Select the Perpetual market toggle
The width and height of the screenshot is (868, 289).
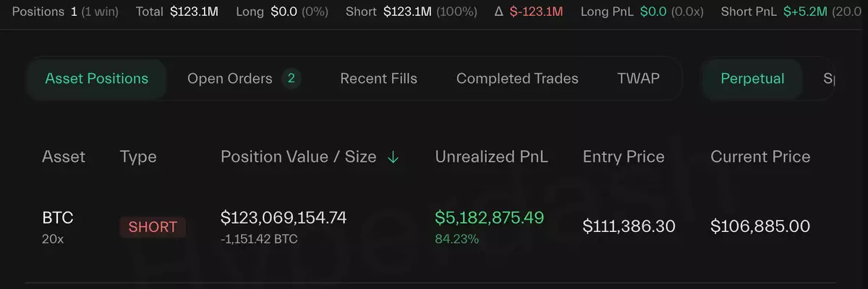[752, 79]
